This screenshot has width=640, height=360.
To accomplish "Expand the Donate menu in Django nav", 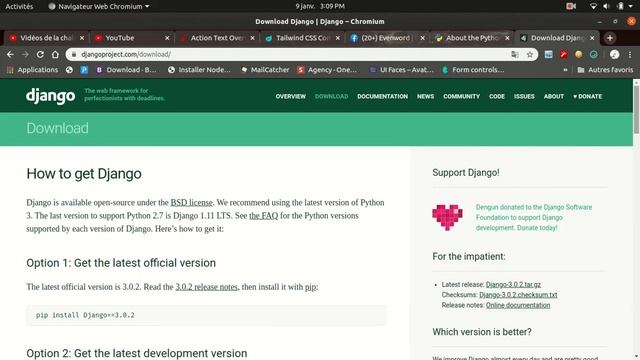I will pyautogui.click(x=587, y=96).
